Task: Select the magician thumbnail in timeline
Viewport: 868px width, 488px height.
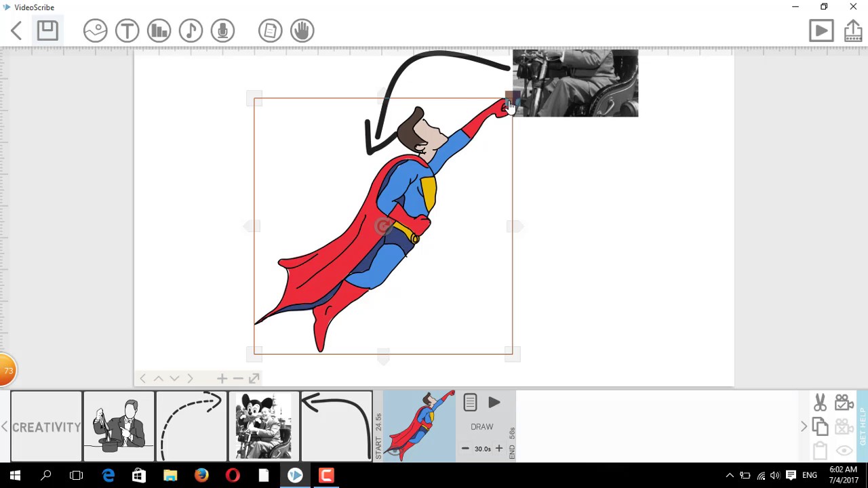Action: pyautogui.click(x=119, y=426)
